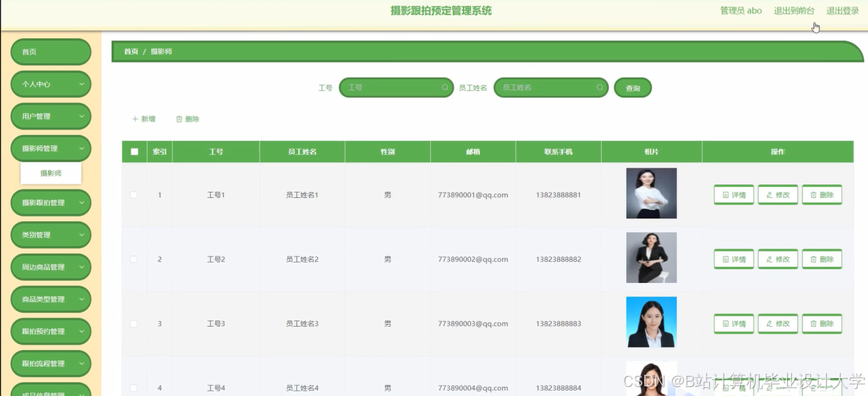Tick the checkbox for row 工号2
This screenshot has height=396, width=868.
point(134,260)
